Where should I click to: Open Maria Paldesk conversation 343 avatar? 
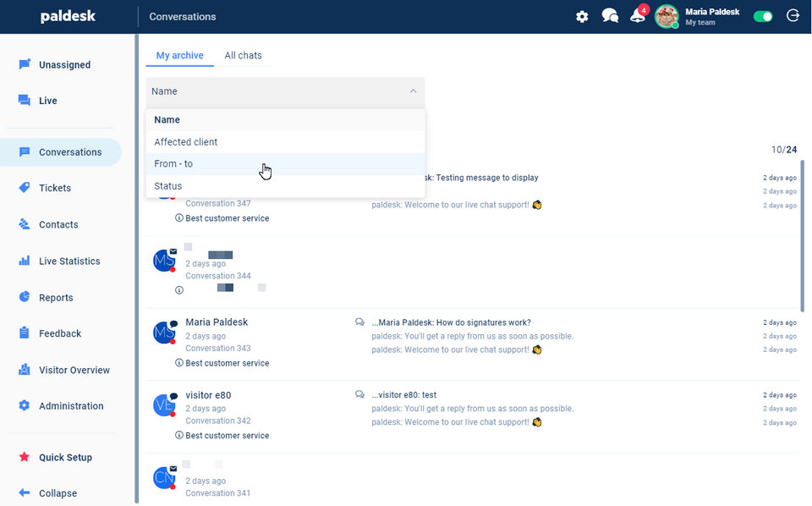pos(164,333)
